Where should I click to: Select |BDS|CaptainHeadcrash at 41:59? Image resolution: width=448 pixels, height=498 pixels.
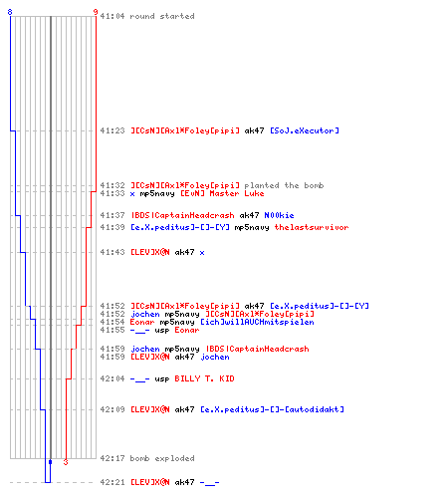point(257,349)
